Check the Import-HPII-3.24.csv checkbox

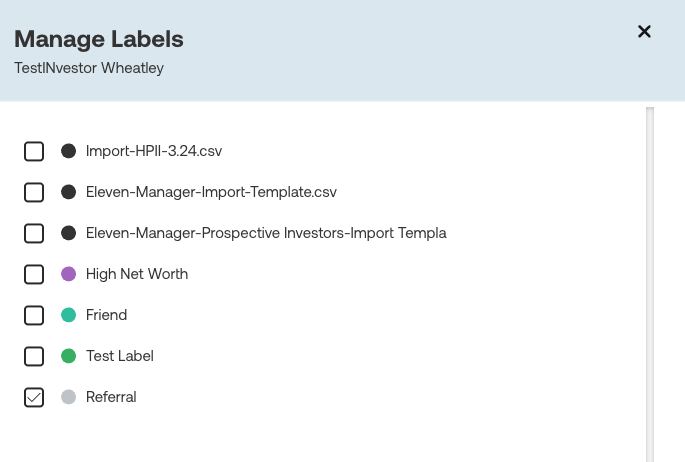pyautogui.click(x=34, y=152)
